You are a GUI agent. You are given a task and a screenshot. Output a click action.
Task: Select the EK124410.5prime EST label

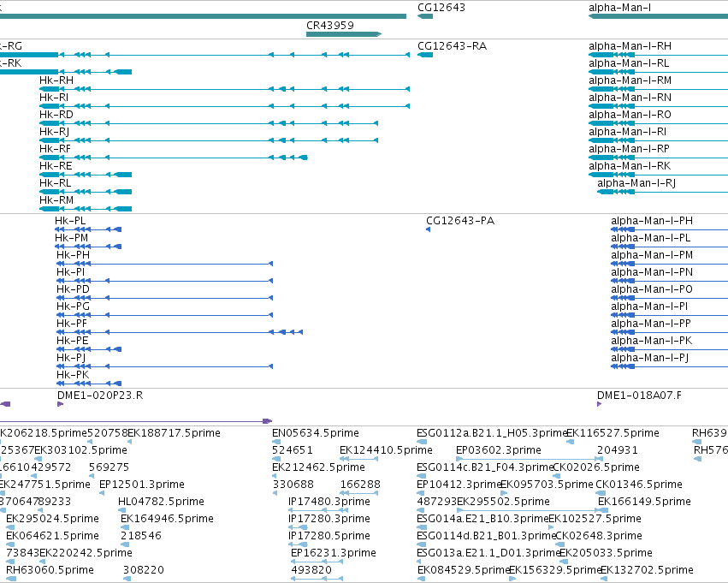click(x=386, y=450)
